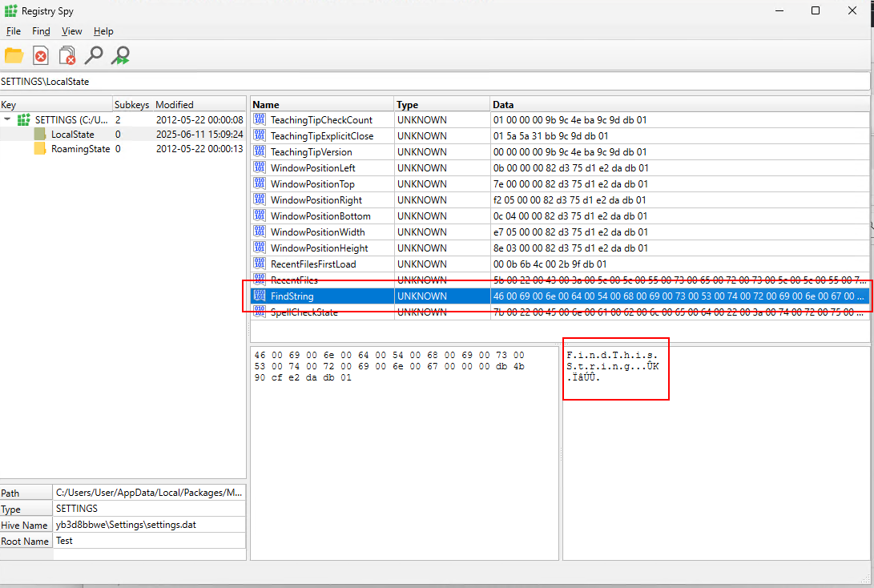
Task: Select the WindowPositionBottom value name
Action: [x=320, y=216]
